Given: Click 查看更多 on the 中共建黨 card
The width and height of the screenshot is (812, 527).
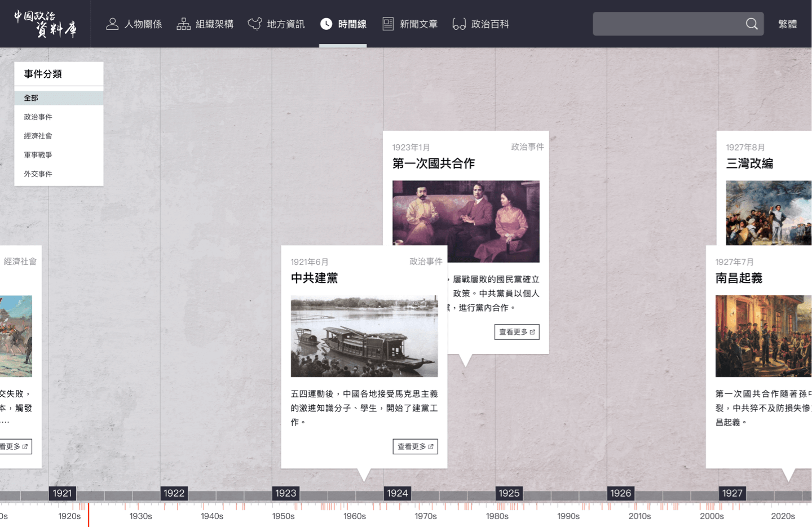Looking at the screenshot, I should [415, 446].
